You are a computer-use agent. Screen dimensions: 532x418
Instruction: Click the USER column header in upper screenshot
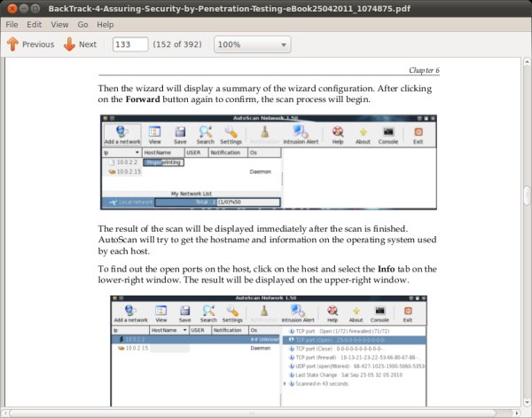point(196,153)
